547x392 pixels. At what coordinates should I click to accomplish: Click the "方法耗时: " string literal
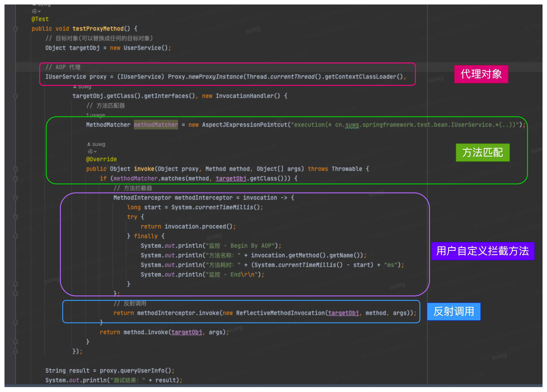click(223, 265)
